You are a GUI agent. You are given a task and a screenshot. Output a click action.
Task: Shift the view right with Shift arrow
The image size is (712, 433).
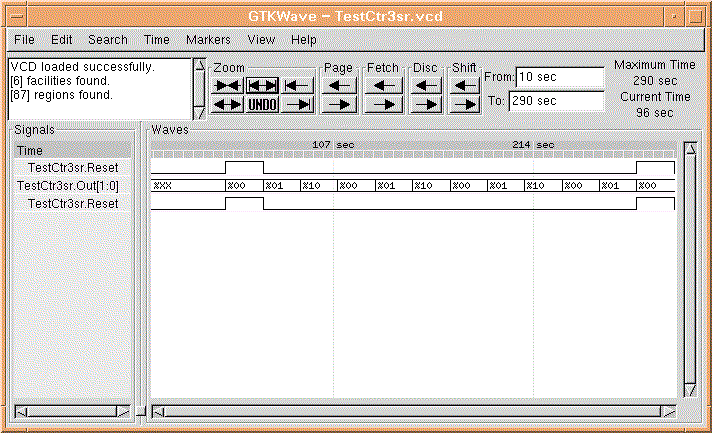tap(465, 105)
